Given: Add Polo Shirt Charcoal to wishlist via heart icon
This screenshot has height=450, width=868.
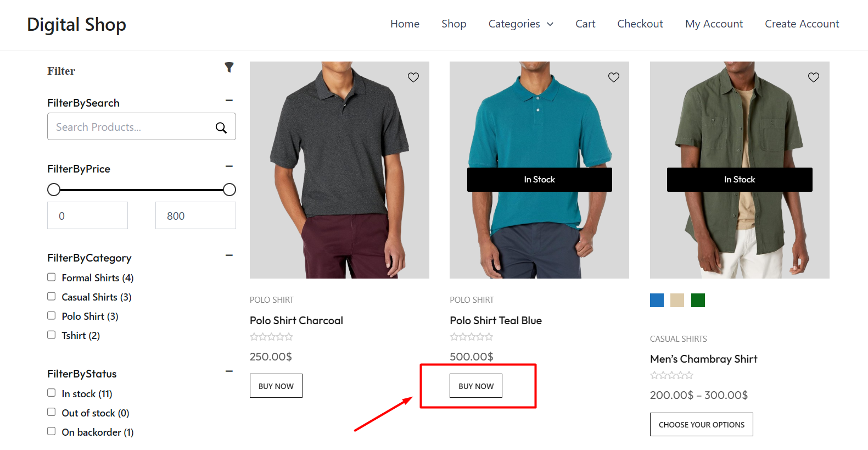Looking at the screenshot, I should 413,77.
